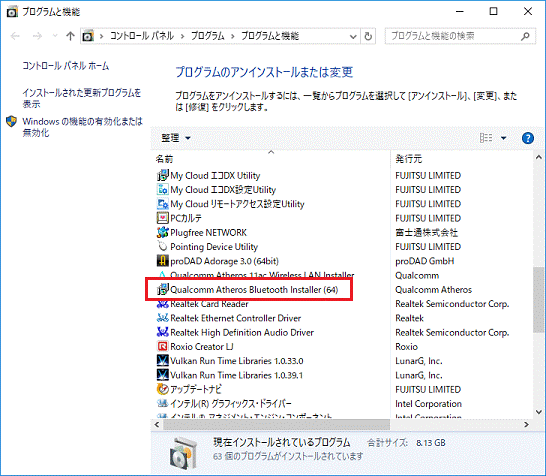Click the proDAD Adorage 3.0 icon

[x=163, y=261]
